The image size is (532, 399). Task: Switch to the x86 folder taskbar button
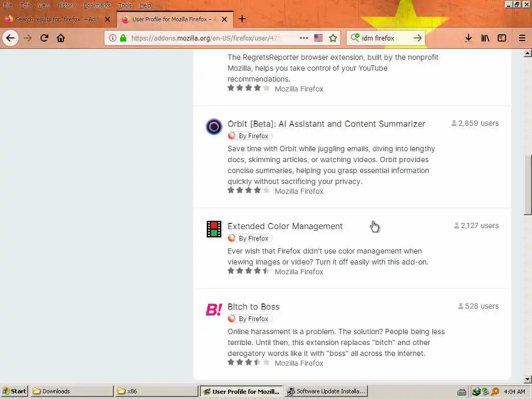(x=156, y=391)
